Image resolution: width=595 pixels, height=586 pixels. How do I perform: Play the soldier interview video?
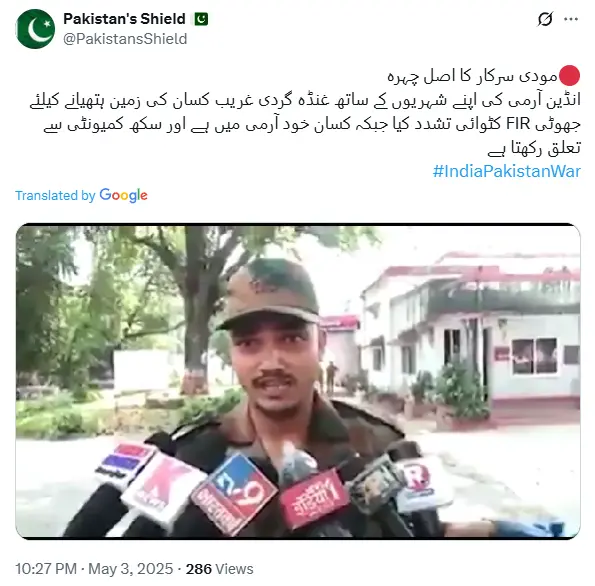tap(298, 381)
